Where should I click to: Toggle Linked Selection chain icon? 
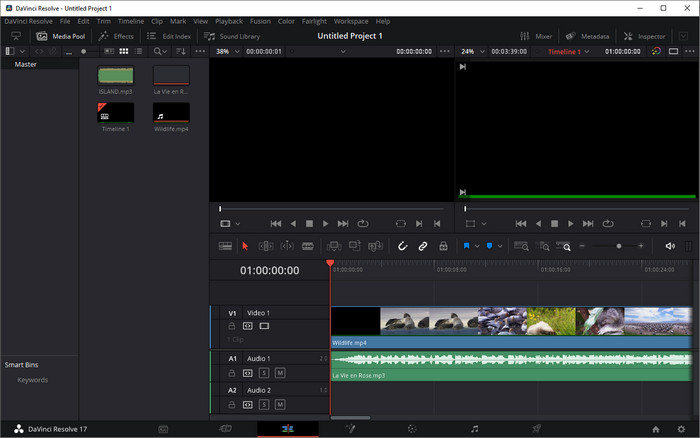423,246
